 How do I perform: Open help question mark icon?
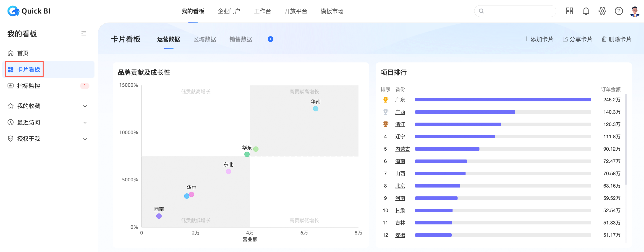(x=618, y=11)
